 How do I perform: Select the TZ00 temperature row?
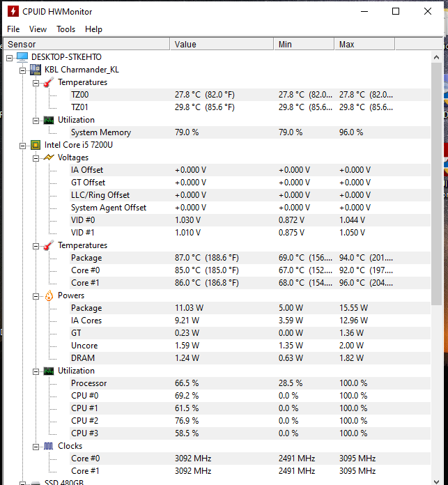coord(250,95)
